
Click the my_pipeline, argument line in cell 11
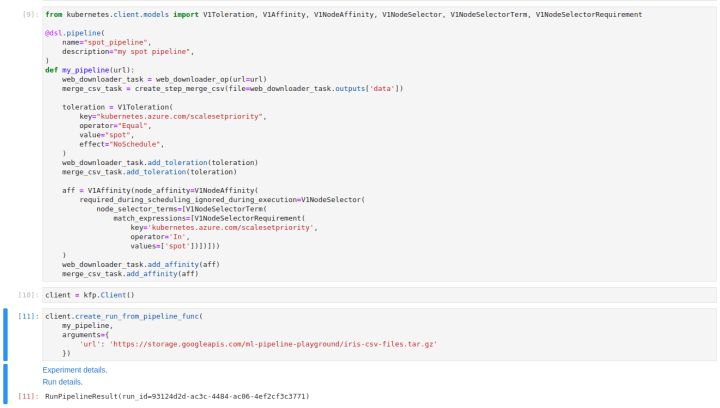pos(88,325)
